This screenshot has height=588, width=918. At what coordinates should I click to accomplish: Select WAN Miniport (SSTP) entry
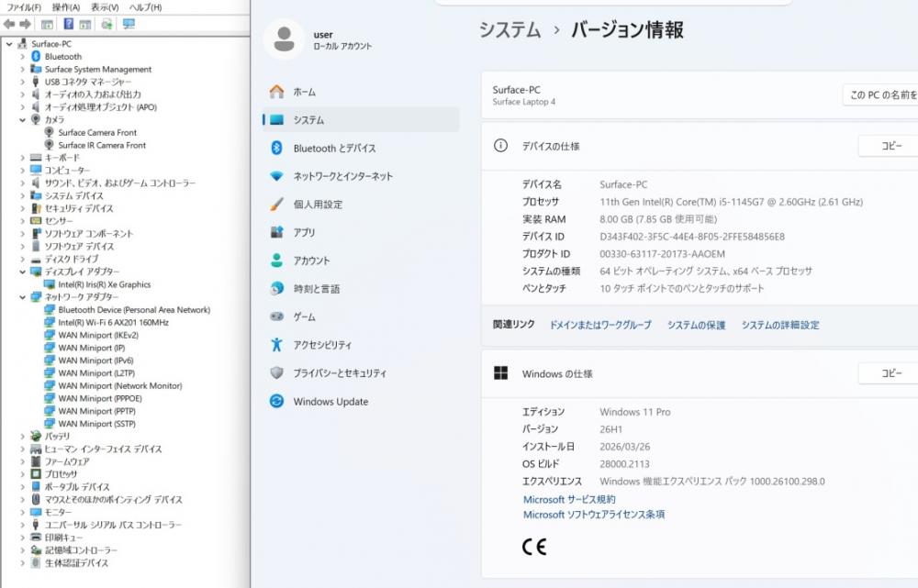(96, 424)
